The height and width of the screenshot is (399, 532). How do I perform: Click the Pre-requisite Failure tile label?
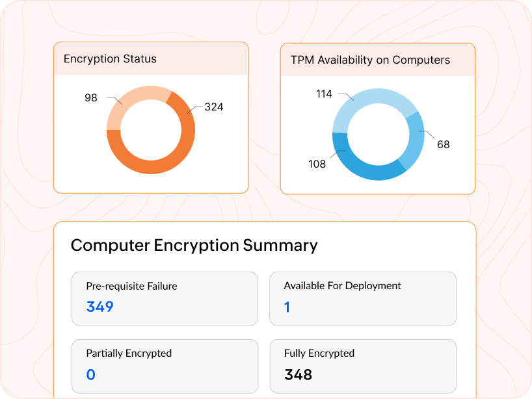coord(131,286)
